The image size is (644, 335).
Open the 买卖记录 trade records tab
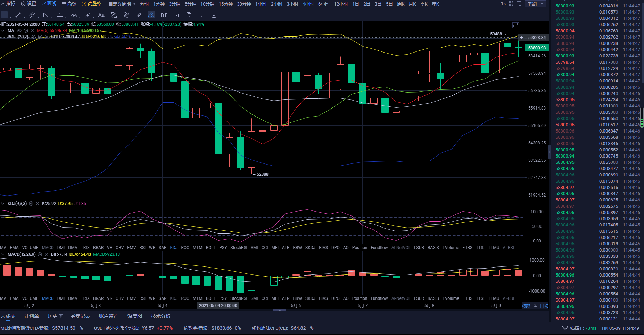[x=80, y=316]
